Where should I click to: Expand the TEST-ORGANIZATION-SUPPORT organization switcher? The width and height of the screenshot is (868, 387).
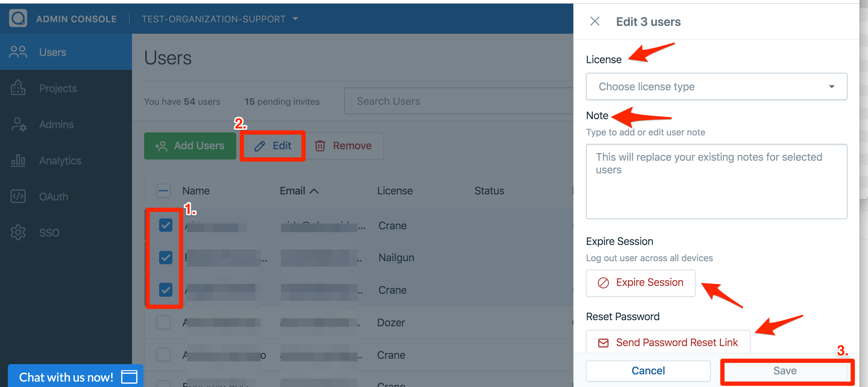point(220,19)
